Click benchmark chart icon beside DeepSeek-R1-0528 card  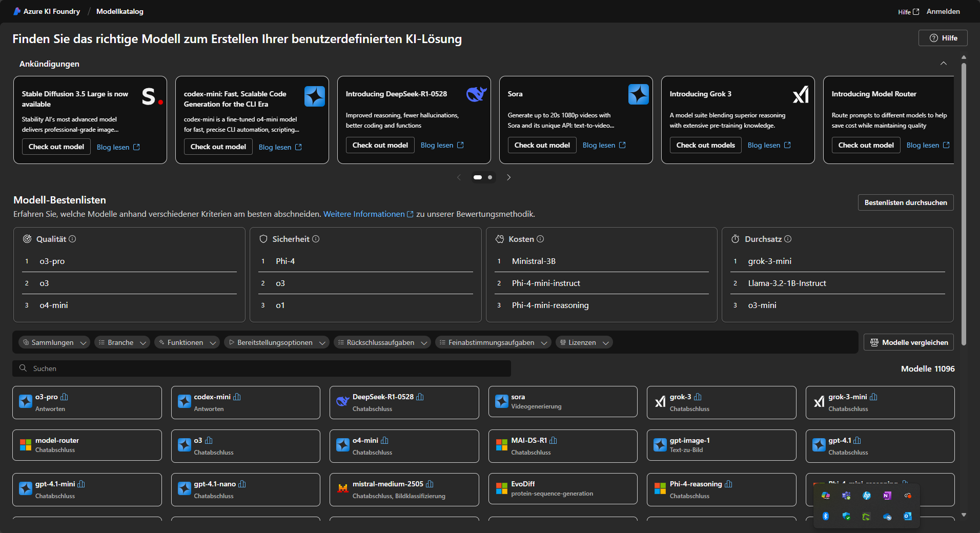[420, 397]
